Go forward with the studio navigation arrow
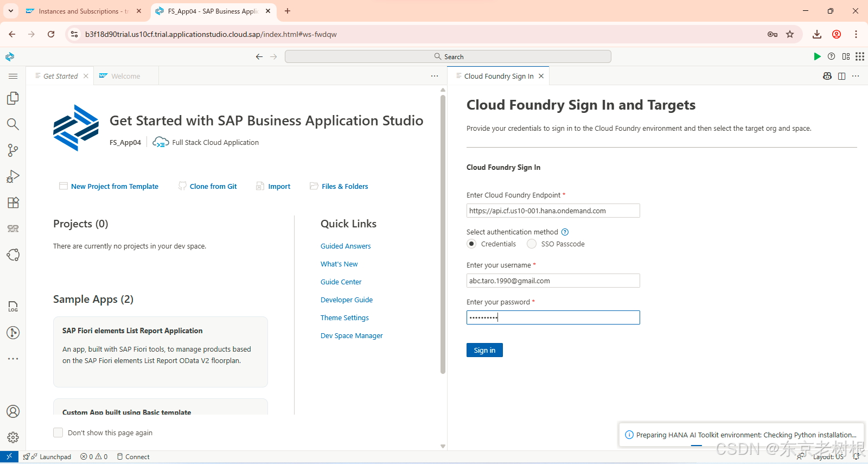The height and width of the screenshot is (464, 868). pyautogui.click(x=273, y=56)
